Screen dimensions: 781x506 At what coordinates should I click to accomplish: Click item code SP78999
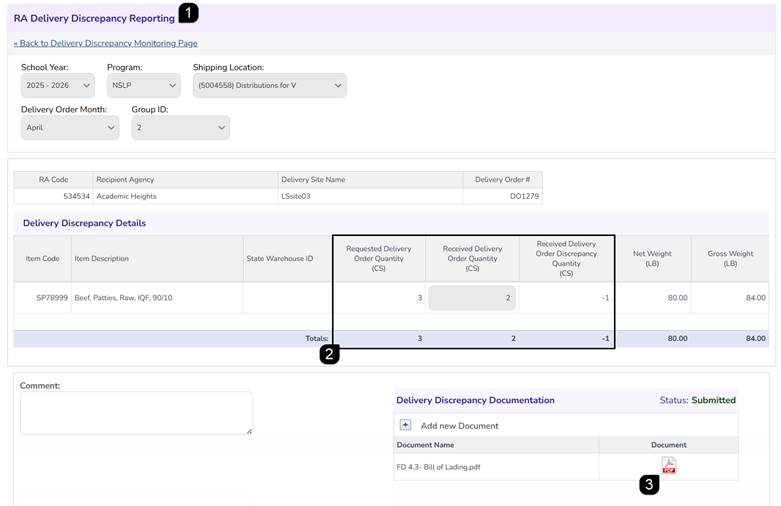click(x=52, y=298)
